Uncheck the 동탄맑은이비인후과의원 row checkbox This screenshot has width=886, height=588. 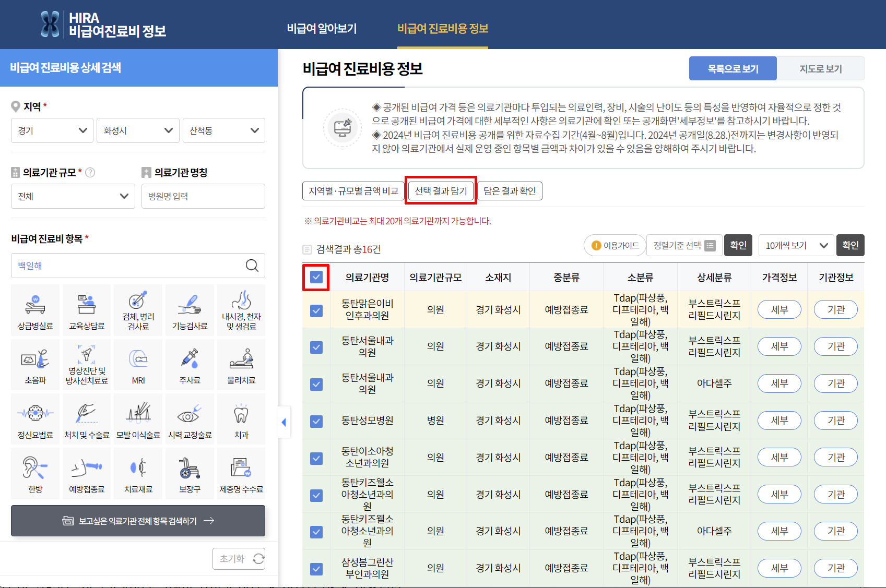[x=316, y=309]
